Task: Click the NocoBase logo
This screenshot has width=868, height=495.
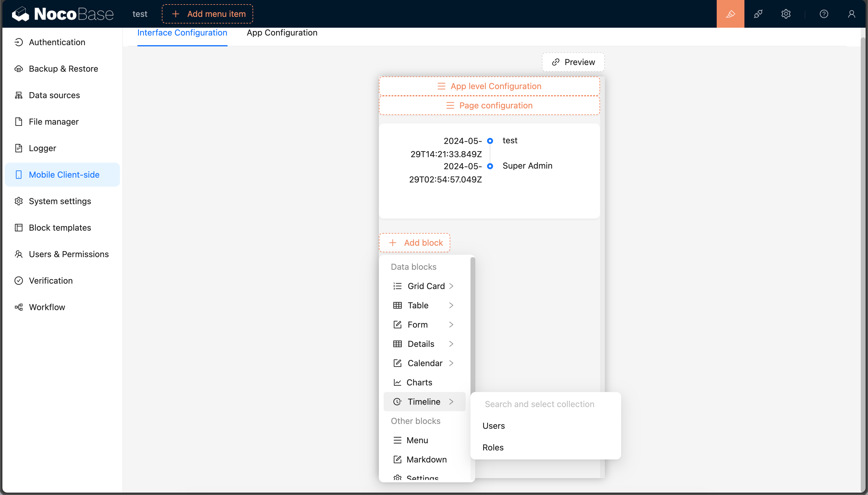Action: point(63,14)
